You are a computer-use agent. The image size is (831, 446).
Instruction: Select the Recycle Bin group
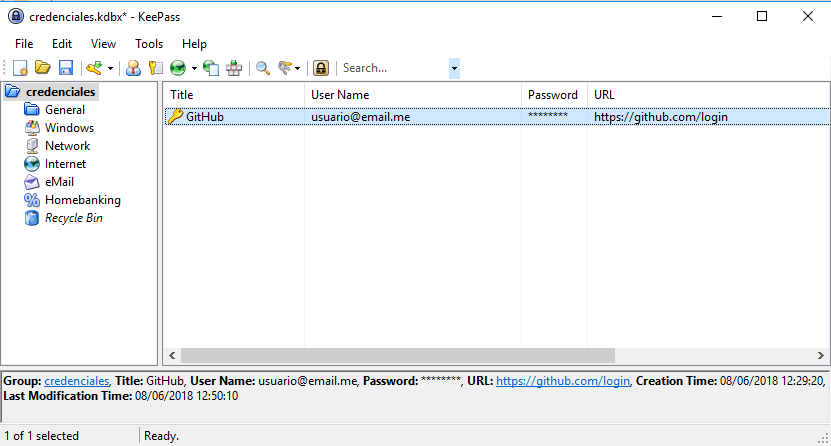pos(74,218)
